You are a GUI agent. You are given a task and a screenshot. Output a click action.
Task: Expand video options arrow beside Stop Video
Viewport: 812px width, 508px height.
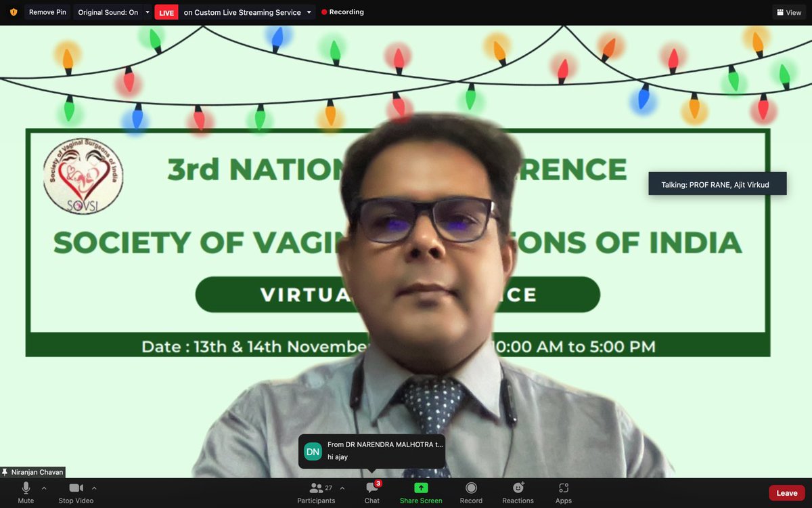(x=94, y=488)
